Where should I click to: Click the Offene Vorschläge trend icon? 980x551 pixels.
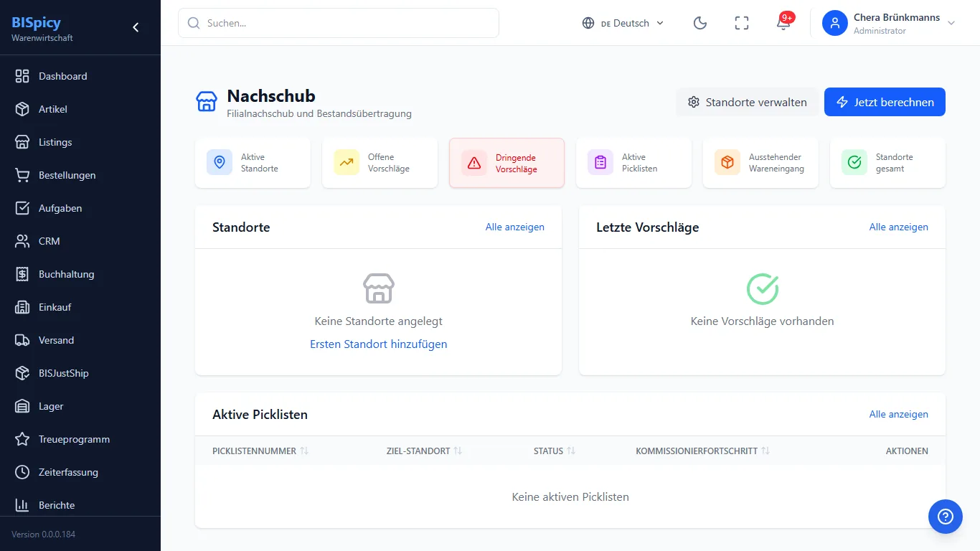pos(347,163)
